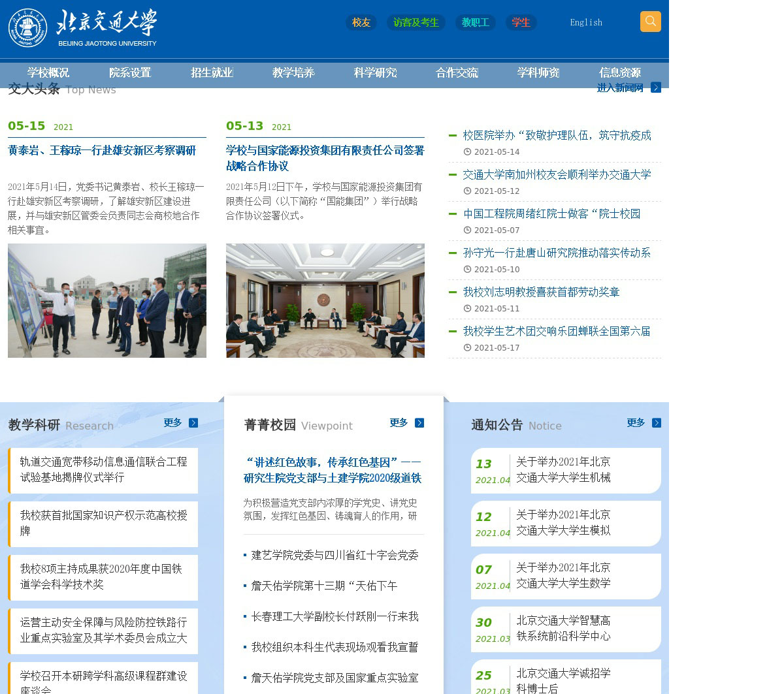The image size is (784, 694).
Task: Open campus item 詹天佑学院党支部及国家重点实验室
Action: pyautogui.click(x=335, y=678)
